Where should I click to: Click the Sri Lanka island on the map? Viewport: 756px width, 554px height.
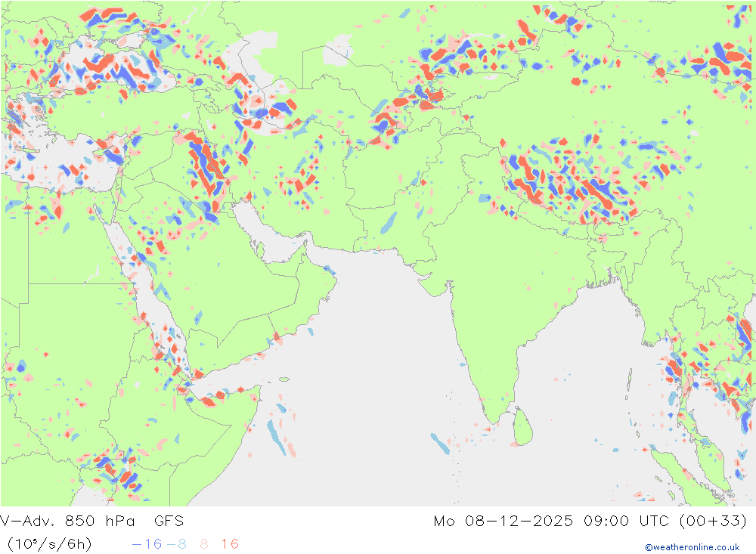[523, 426]
